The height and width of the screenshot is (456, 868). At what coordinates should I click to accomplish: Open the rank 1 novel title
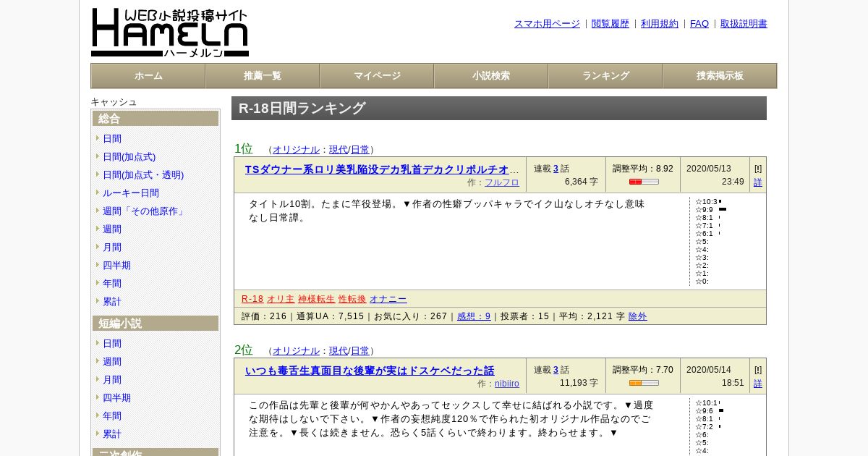(x=382, y=169)
